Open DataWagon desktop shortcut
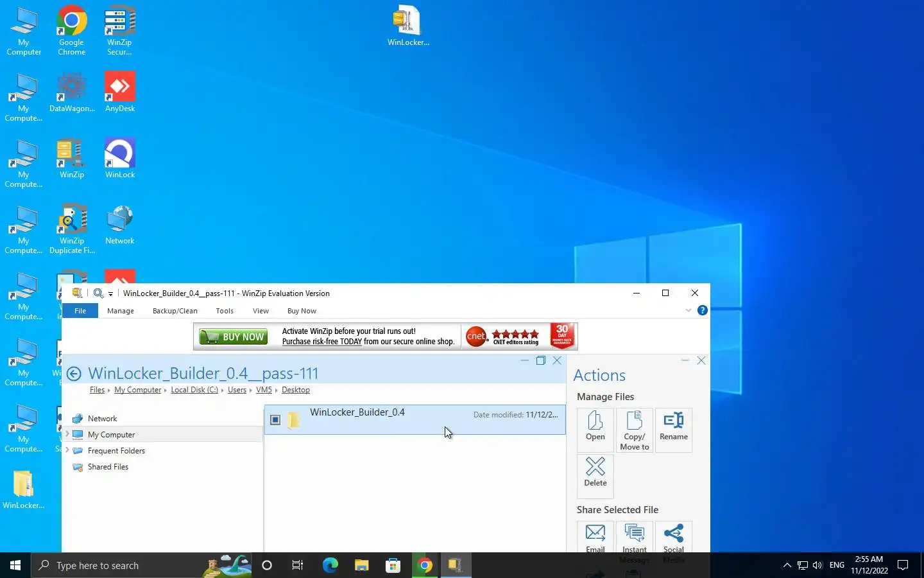Screen dimensions: 924x578 pyautogui.click(x=72, y=92)
